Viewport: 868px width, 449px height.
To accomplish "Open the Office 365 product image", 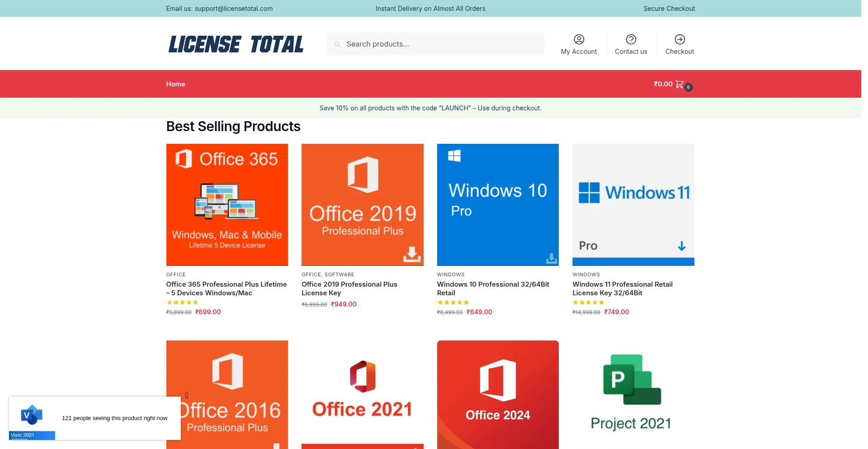I will pyautogui.click(x=227, y=205).
